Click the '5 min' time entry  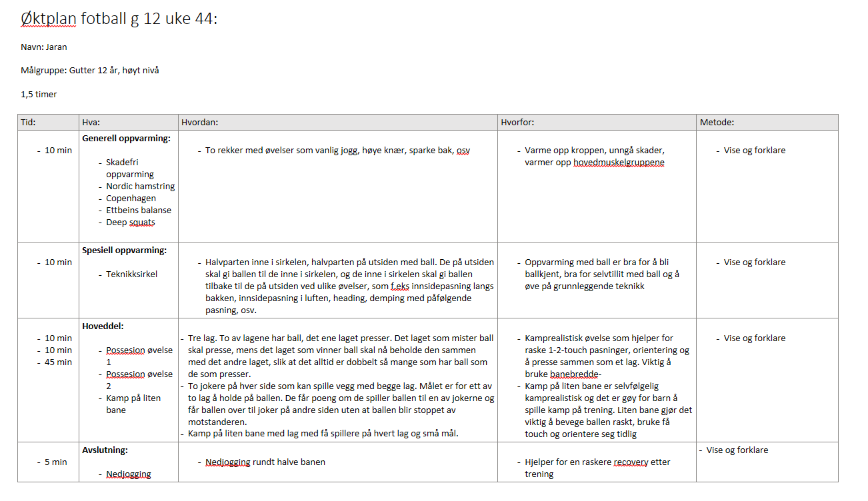[x=56, y=462]
